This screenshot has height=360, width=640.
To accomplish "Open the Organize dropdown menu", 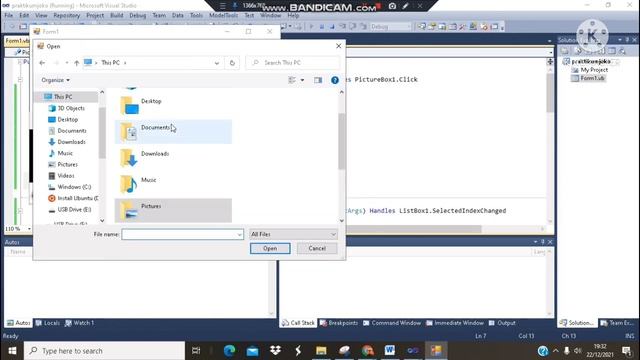I will pyautogui.click(x=56, y=80).
